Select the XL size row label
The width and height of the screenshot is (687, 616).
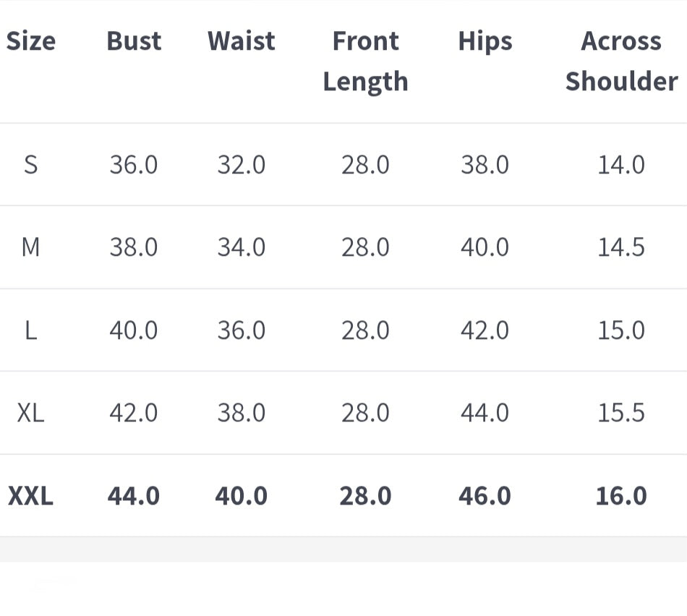(30, 413)
